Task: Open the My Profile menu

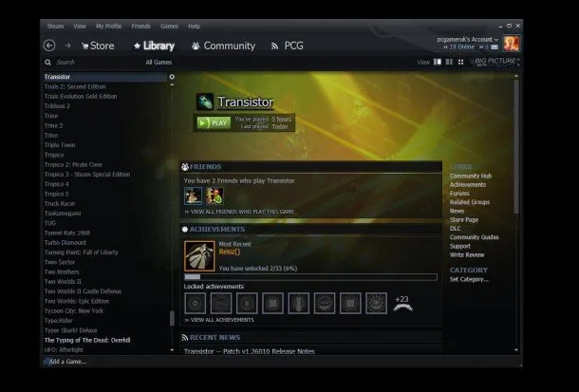Action: coord(108,27)
